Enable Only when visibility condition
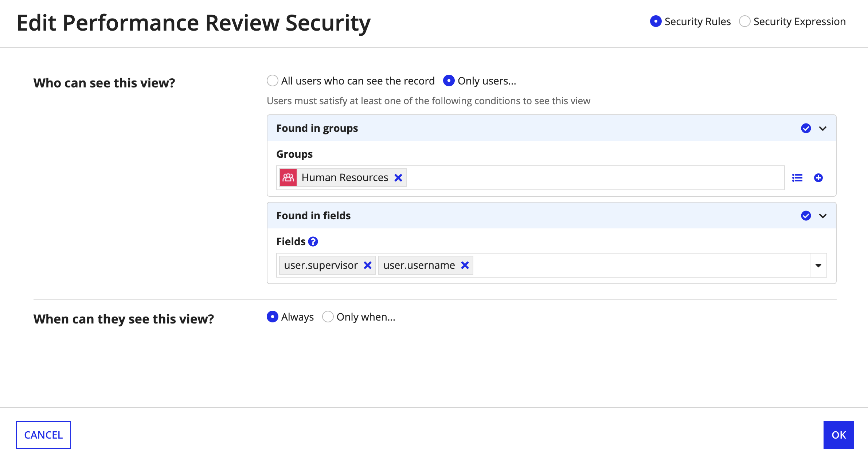 [x=327, y=317]
